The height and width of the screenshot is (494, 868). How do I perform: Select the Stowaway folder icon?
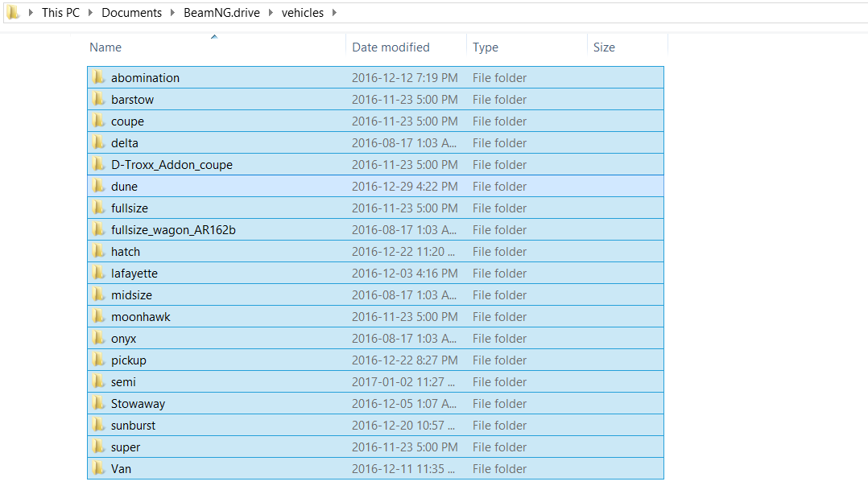pos(98,403)
